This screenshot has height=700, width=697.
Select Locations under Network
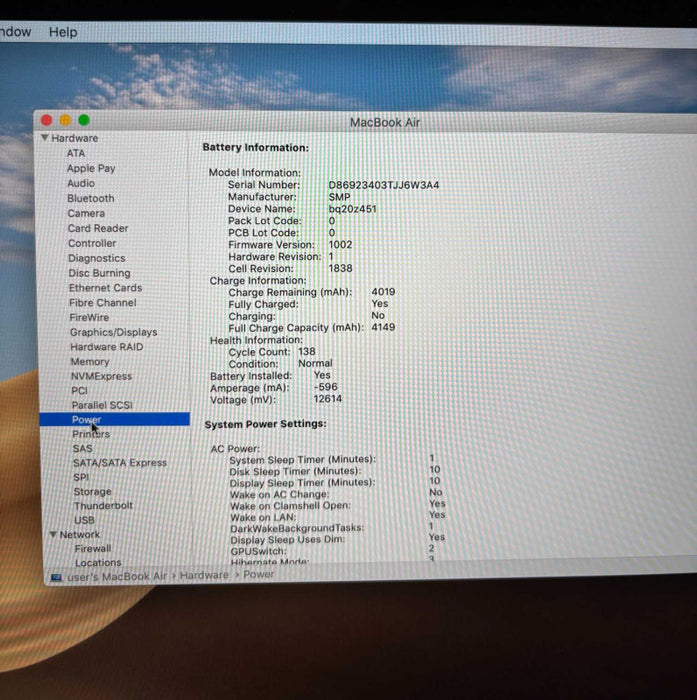pyautogui.click(x=98, y=562)
